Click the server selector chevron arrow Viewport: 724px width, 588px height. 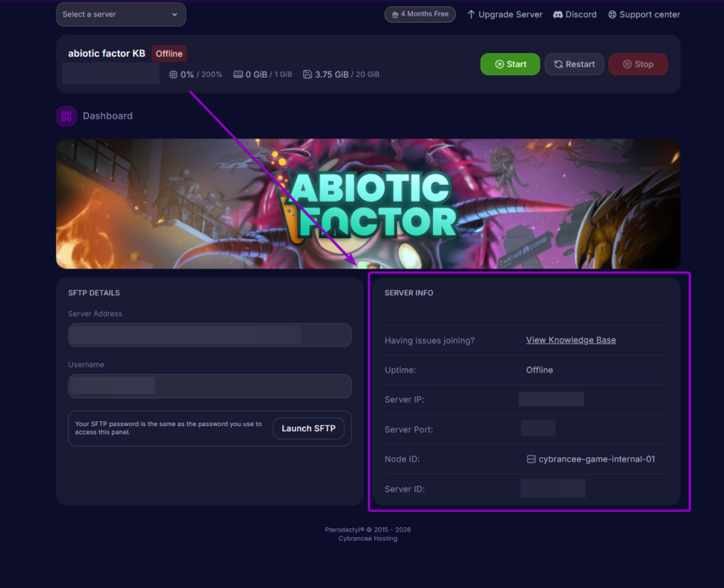175,15
